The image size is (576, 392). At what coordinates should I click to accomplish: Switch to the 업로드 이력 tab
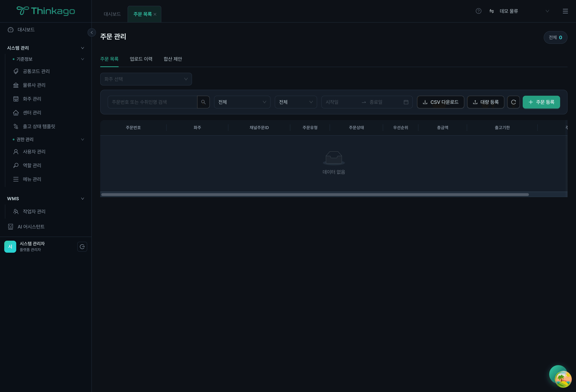click(x=141, y=59)
